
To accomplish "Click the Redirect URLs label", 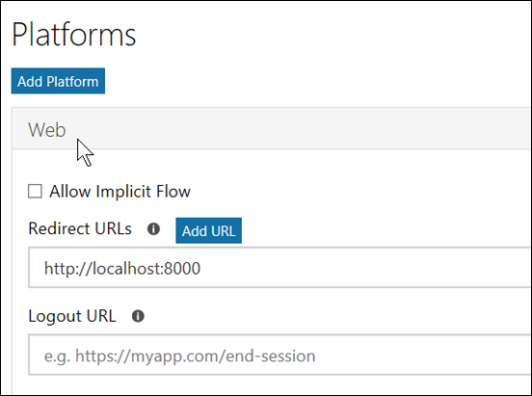I will tap(80, 228).
